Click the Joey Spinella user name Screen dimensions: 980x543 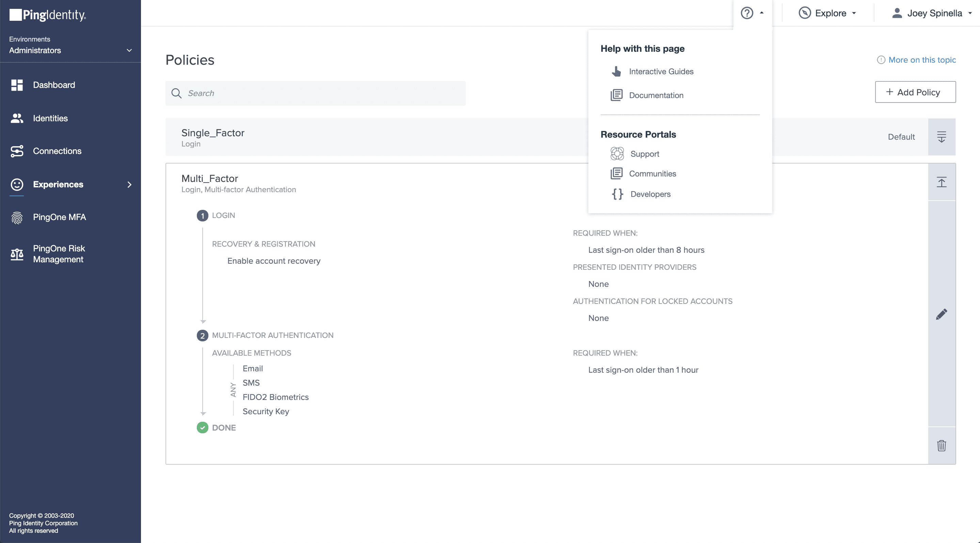pos(934,13)
